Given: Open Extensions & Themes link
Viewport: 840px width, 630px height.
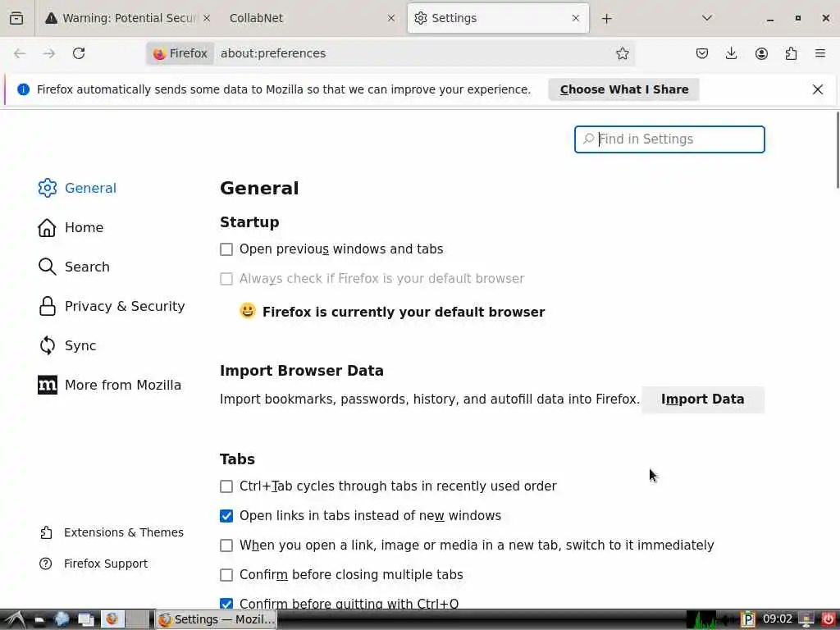Looking at the screenshot, I should (x=112, y=532).
